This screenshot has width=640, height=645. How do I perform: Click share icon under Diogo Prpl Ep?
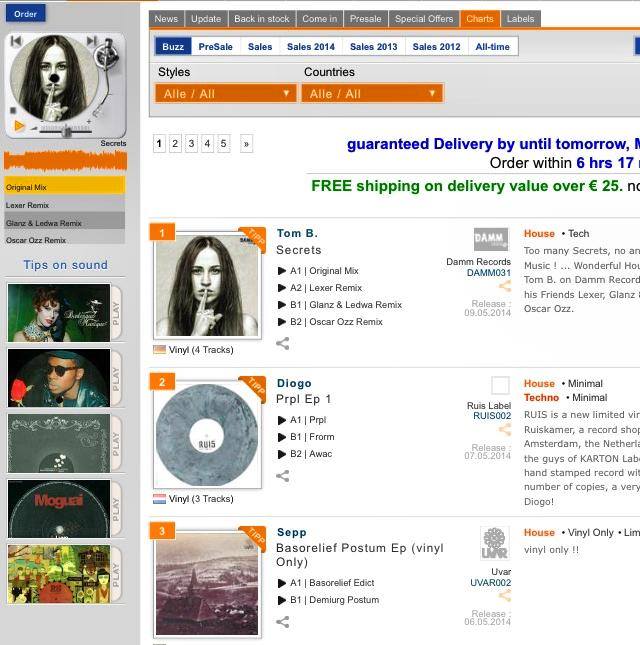283,476
